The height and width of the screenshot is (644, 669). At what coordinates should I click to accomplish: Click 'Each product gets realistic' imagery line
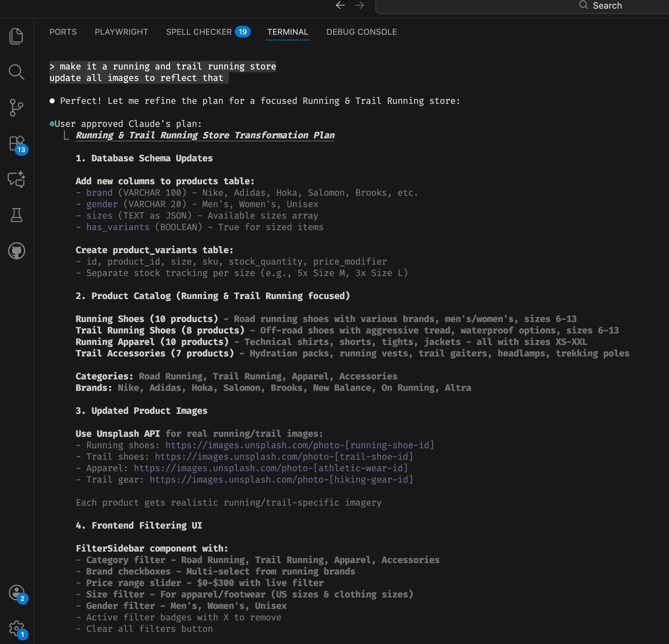coord(229,502)
